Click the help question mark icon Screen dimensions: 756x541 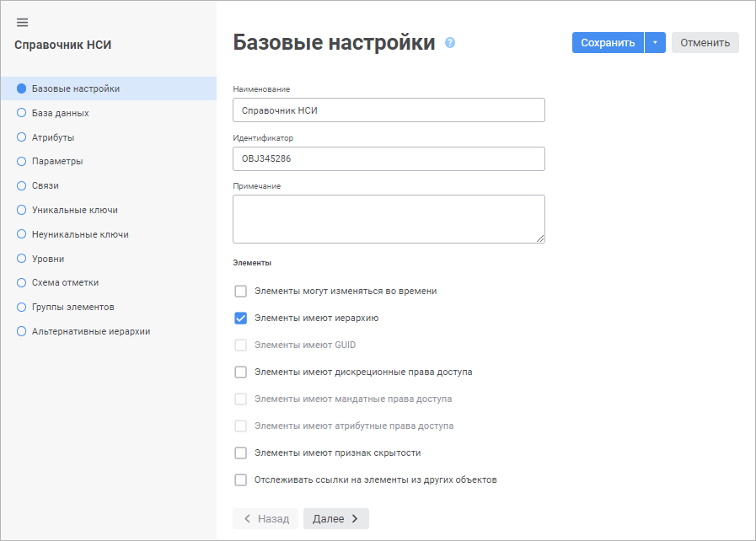tap(450, 43)
